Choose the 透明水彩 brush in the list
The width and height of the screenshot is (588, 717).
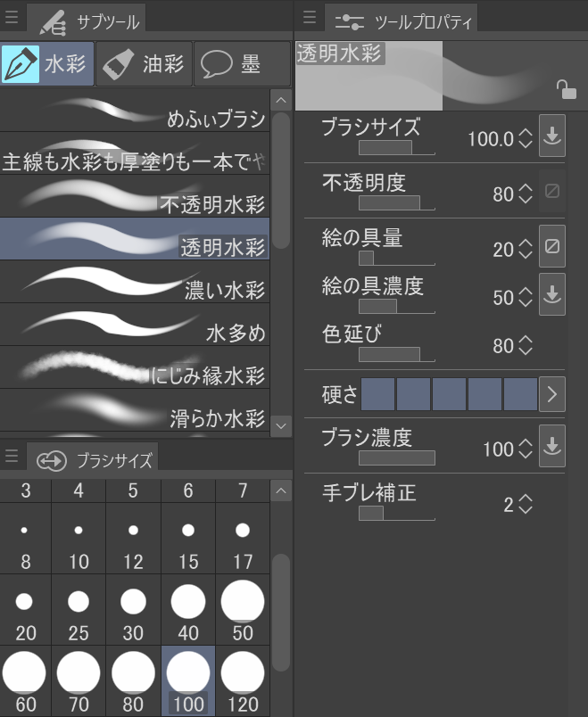pos(135,239)
